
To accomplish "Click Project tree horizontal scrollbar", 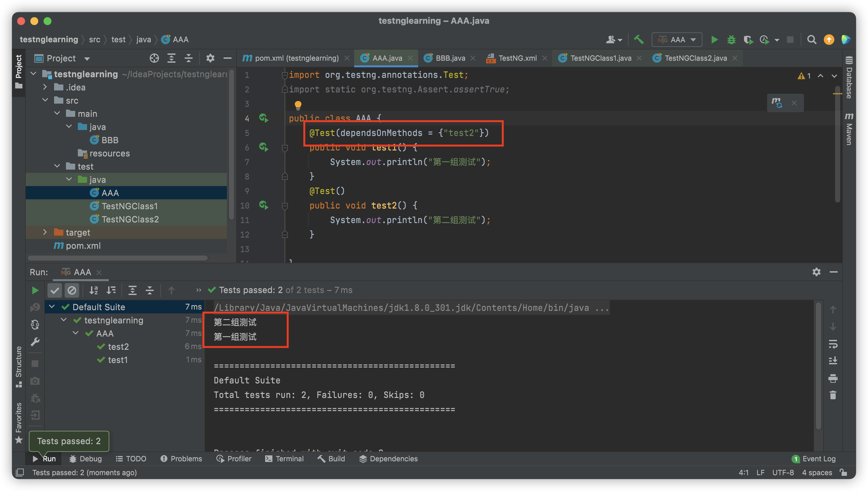I will point(118,258).
